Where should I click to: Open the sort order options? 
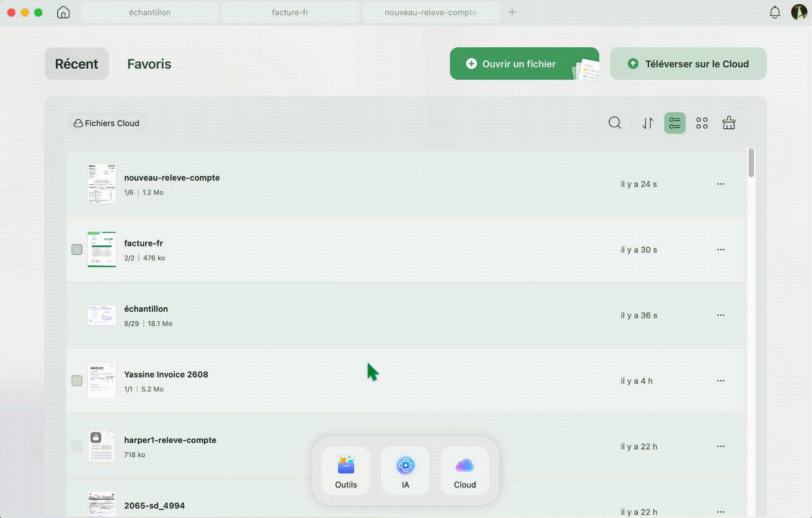click(648, 123)
